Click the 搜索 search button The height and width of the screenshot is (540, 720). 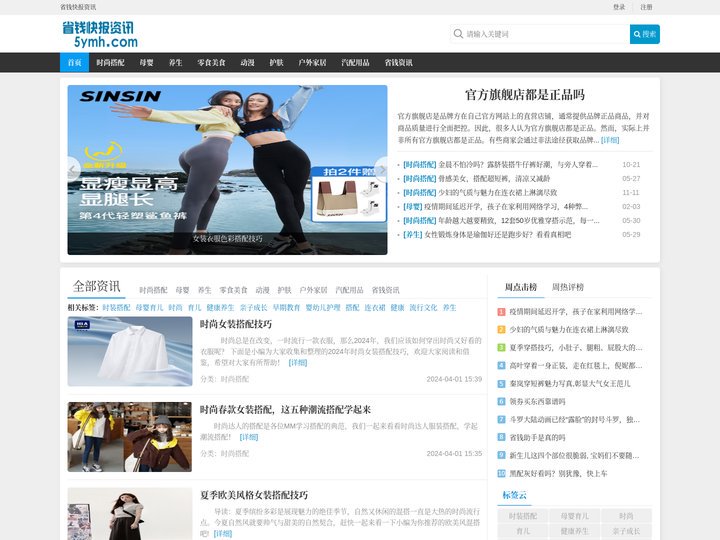pos(645,34)
